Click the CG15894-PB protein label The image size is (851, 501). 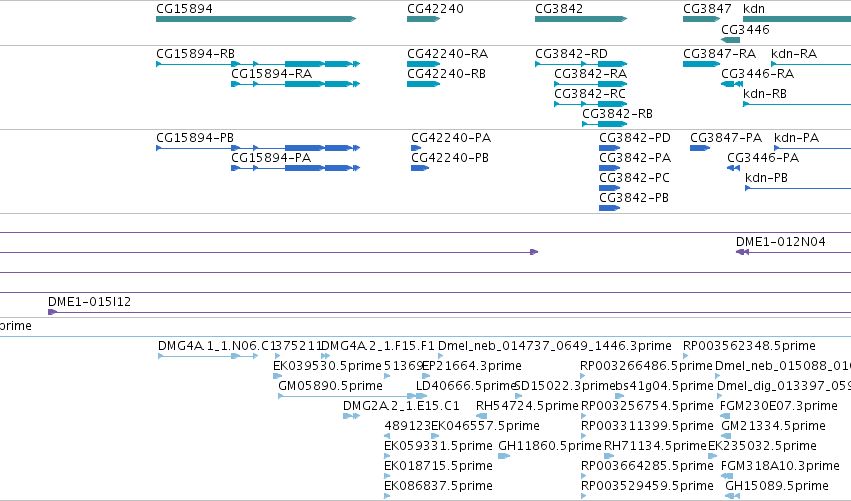coord(195,138)
